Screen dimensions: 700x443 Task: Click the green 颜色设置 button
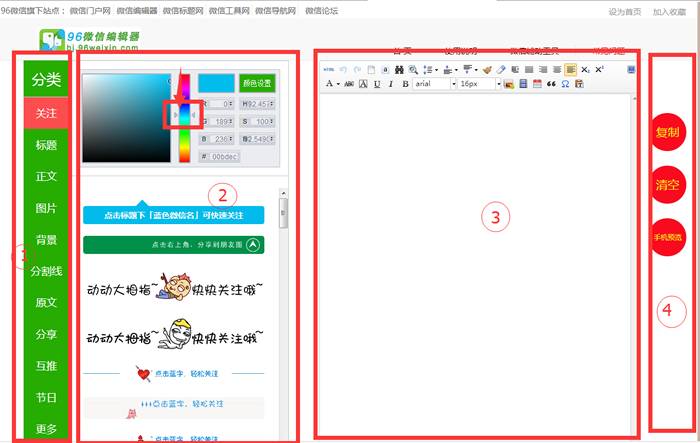(257, 83)
